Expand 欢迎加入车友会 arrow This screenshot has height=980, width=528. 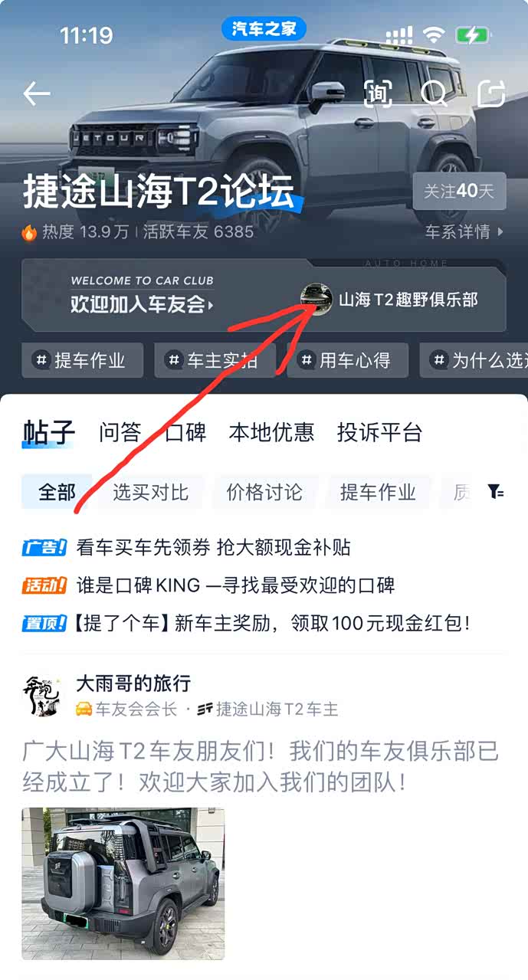point(143,304)
